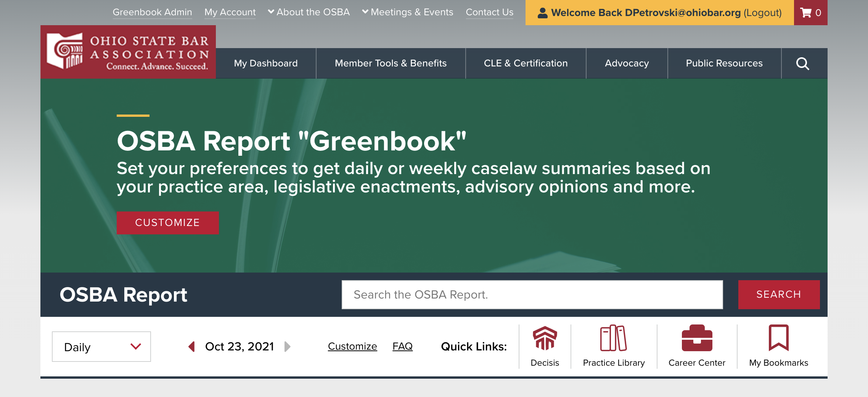Click the Ohio State Bar Association logo
868x397 pixels.
[x=128, y=51]
